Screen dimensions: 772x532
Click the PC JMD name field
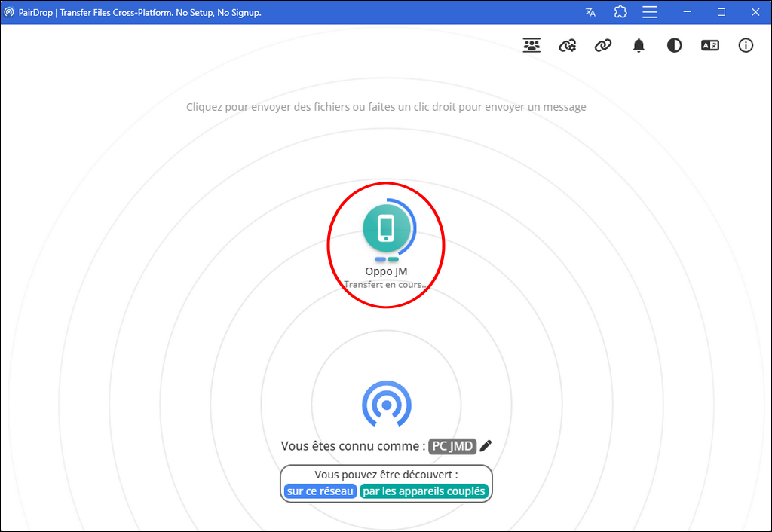452,446
